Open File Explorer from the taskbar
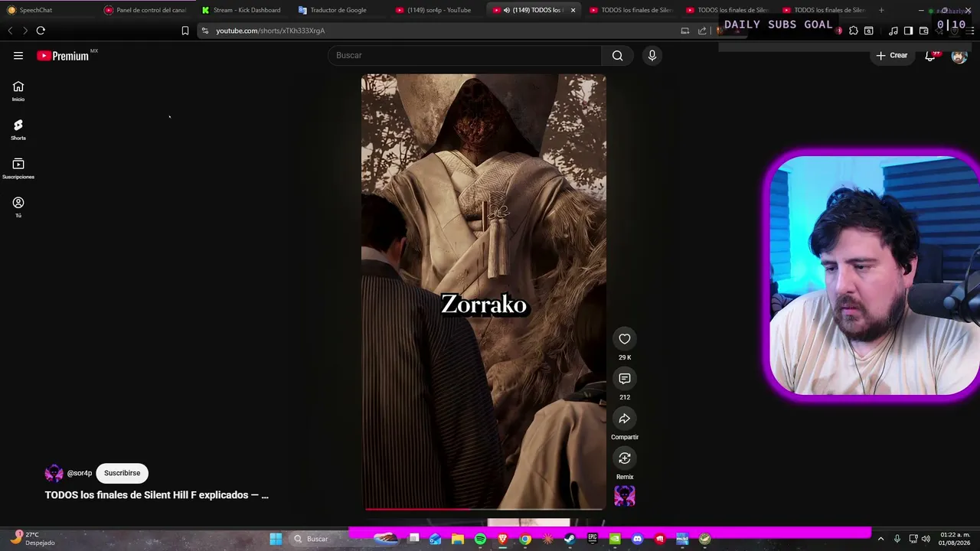Image resolution: width=980 pixels, height=551 pixels. point(458,539)
